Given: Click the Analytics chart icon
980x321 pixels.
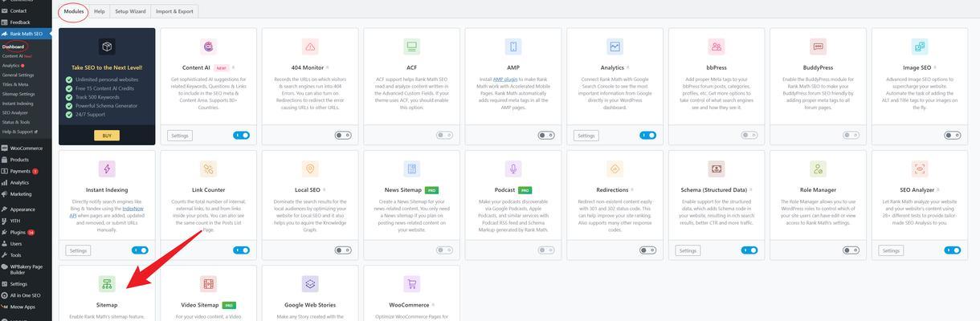Looking at the screenshot, I should point(615,47).
